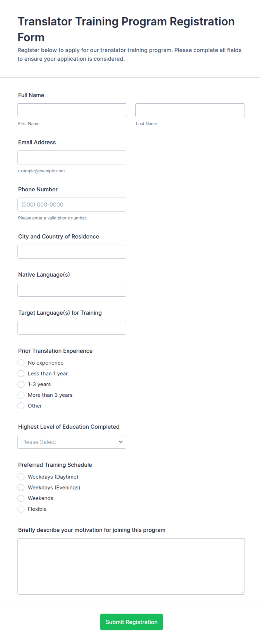Select Other under Prior Translation Experience
260x644 pixels.
coord(21,406)
